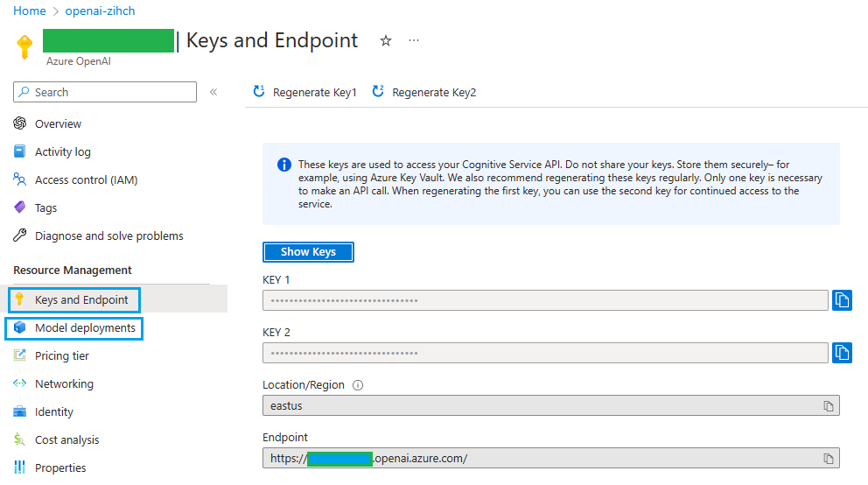The height and width of the screenshot is (485, 868).
Task: Click the KEY 2 masked field
Action: (545, 353)
